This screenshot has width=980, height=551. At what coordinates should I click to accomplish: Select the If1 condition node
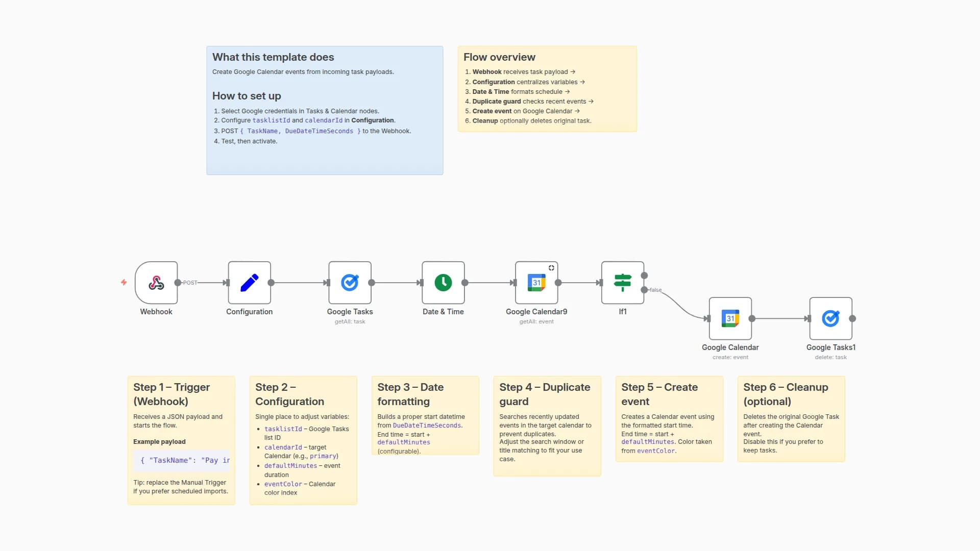pos(623,283)
